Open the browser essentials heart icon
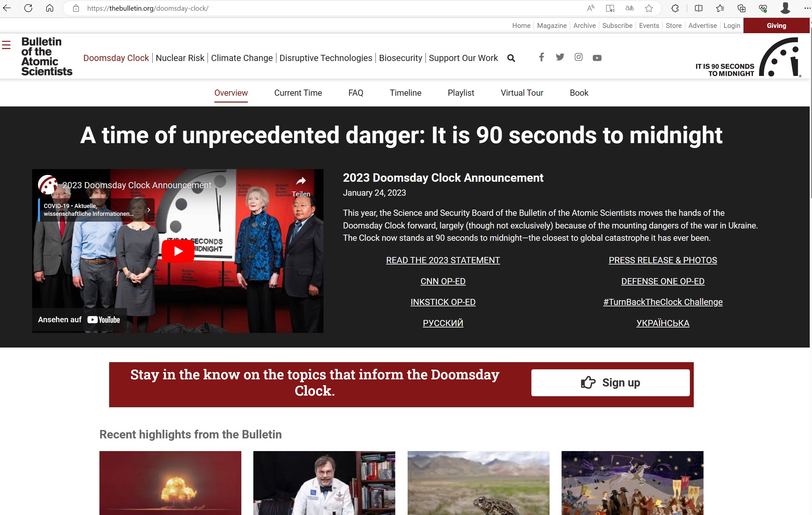This screenshot has height=515, width=812. point(763,8)
